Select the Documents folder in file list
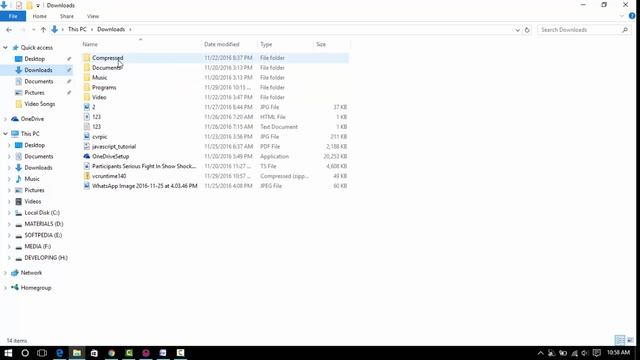The width and height of the screenshot is (640, 360). point(107,68)
